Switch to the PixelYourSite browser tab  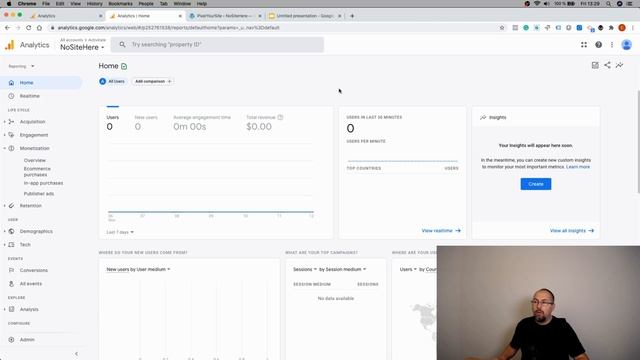[x=224, y=16]
